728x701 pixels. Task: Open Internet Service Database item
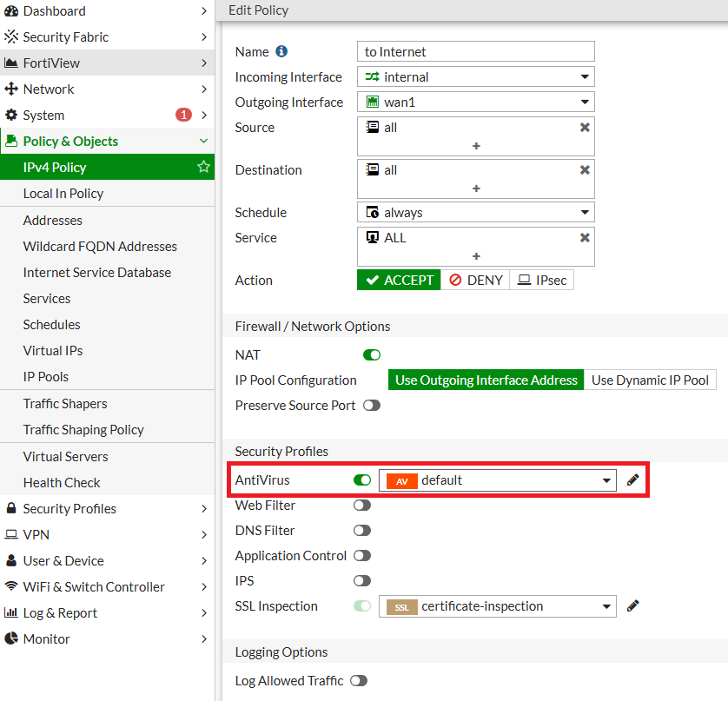click(x=107, y=272)
